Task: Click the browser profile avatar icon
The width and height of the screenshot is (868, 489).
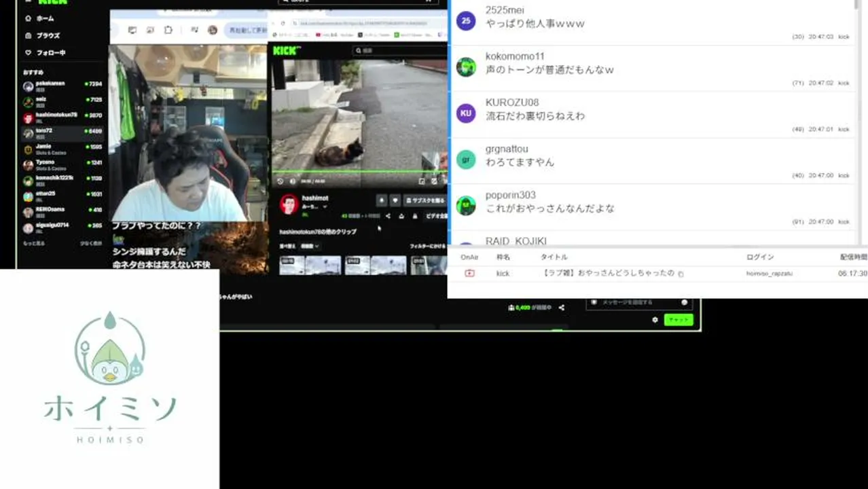Action: pos(213,30)
